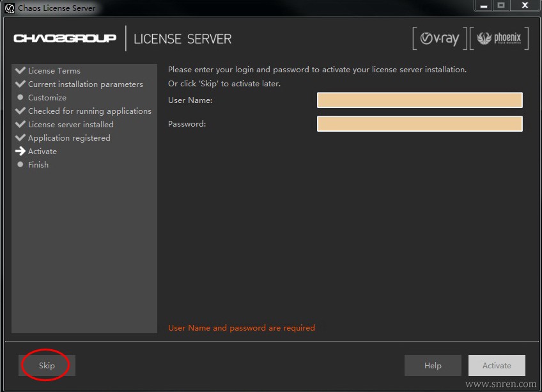Click checkmark beside License server installed
The image size is (542, 392).
pyautogui.click(x=20, y=124)
